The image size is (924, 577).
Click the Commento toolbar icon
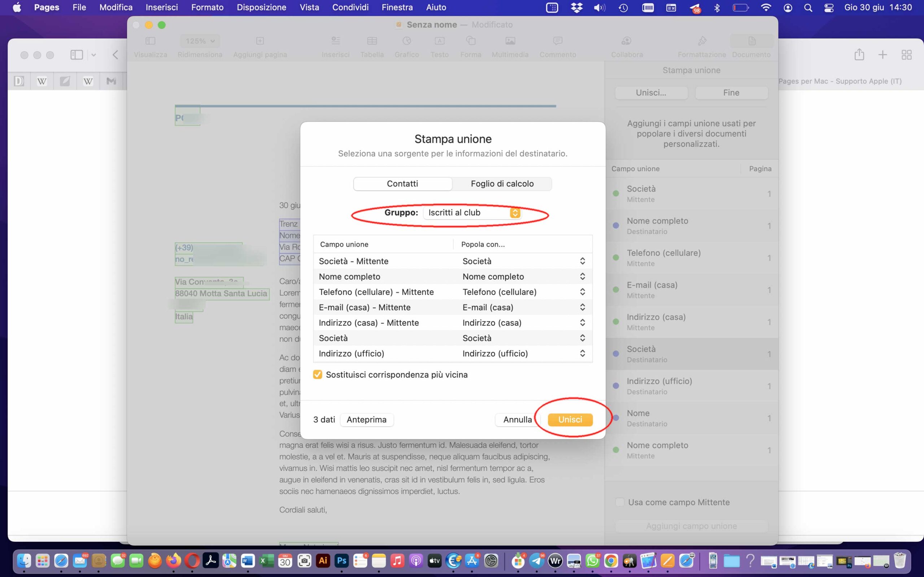pos(557,41)
